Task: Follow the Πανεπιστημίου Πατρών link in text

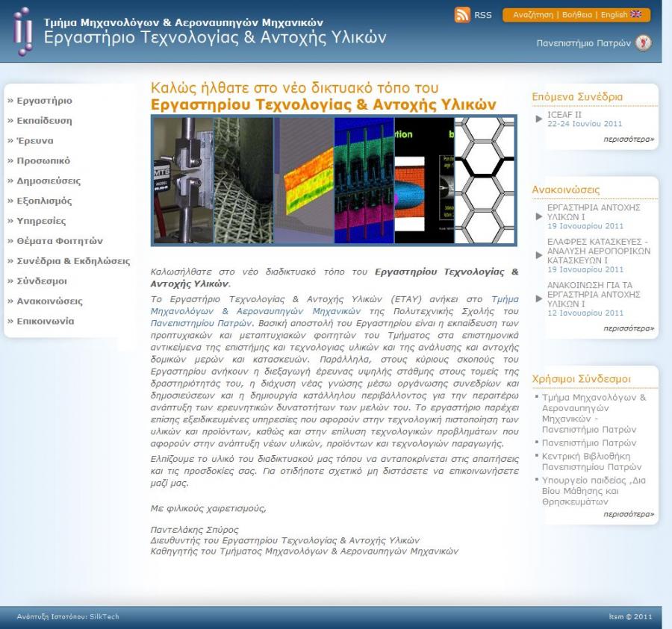Action: pos(201,323)
